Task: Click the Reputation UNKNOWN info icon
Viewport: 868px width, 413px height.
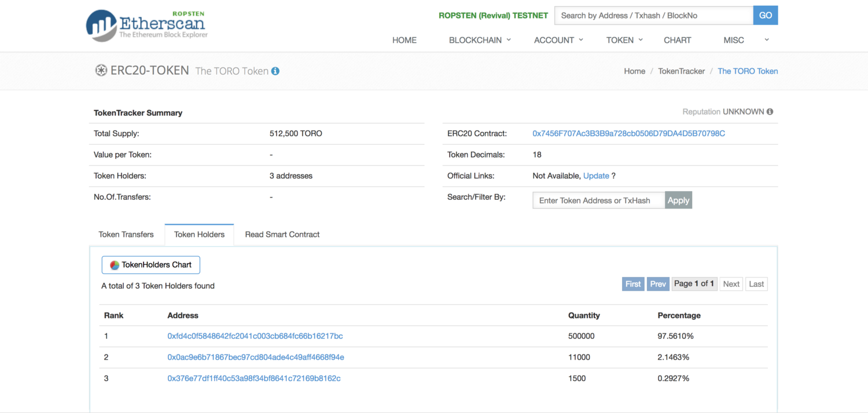Action: pyautogui.click(x=770, y=112)
